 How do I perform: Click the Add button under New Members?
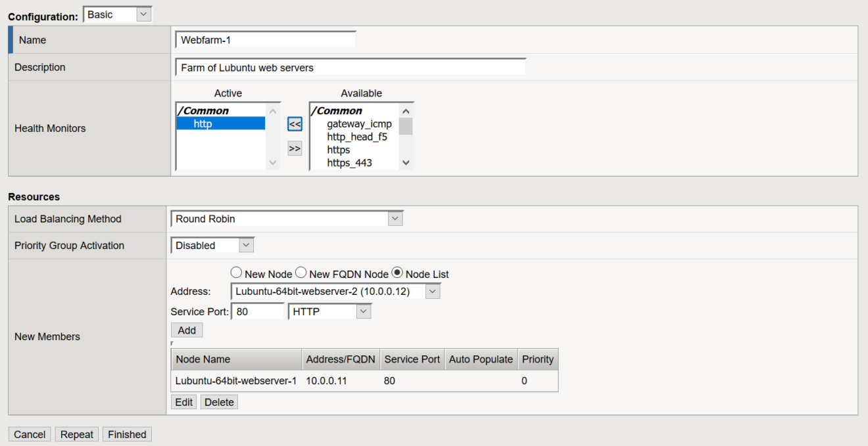pos(186,330)
